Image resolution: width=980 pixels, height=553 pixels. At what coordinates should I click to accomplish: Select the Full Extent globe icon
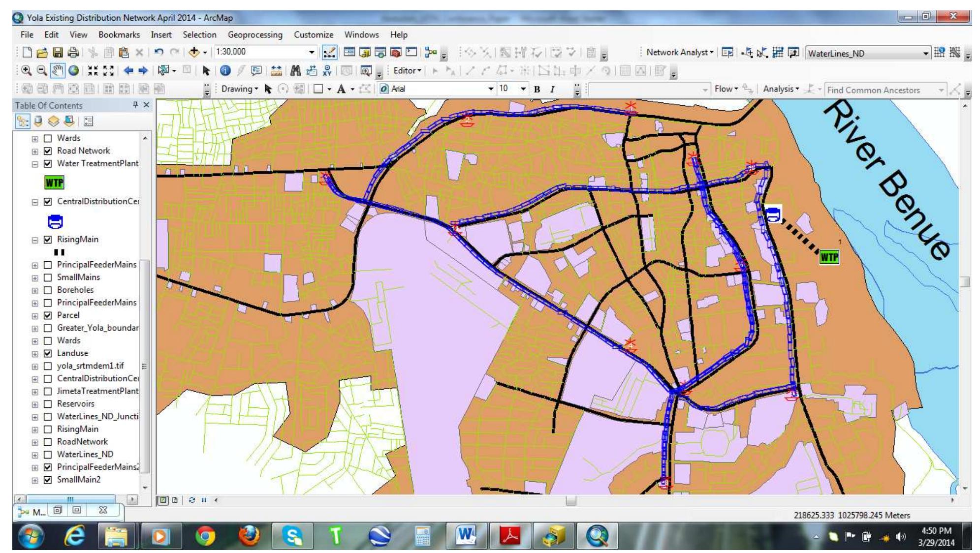(x=74, y=70)
